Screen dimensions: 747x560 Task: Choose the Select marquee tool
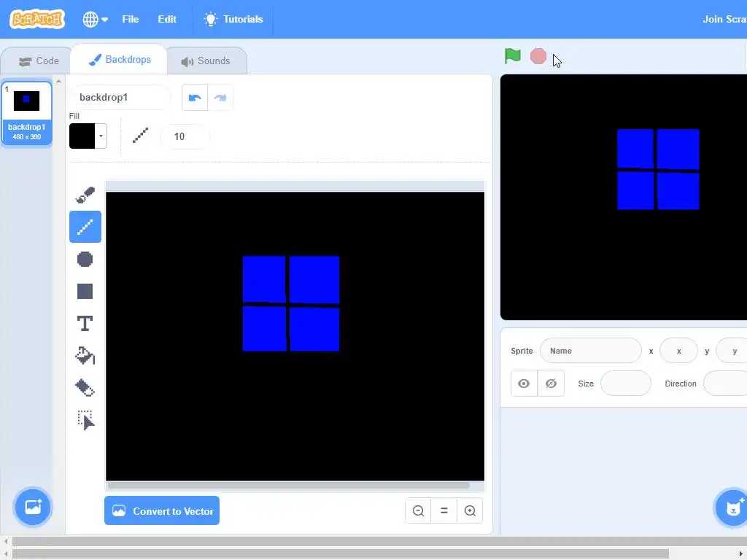click(85, 420)
